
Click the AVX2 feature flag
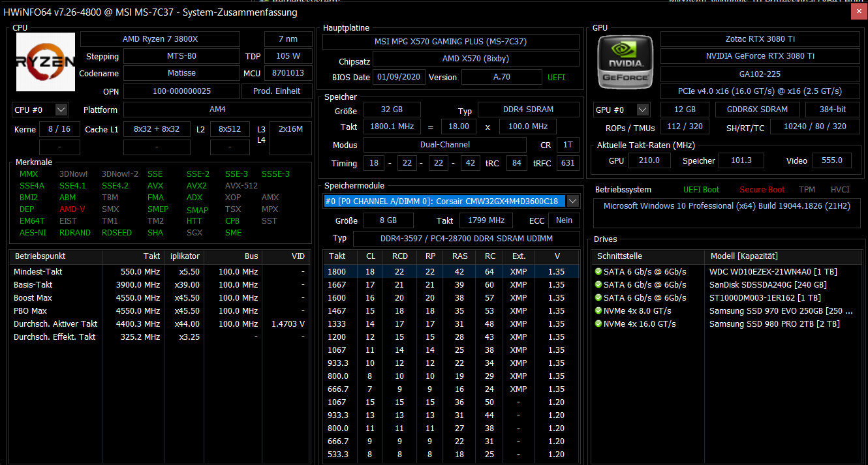tap(196, 186)
